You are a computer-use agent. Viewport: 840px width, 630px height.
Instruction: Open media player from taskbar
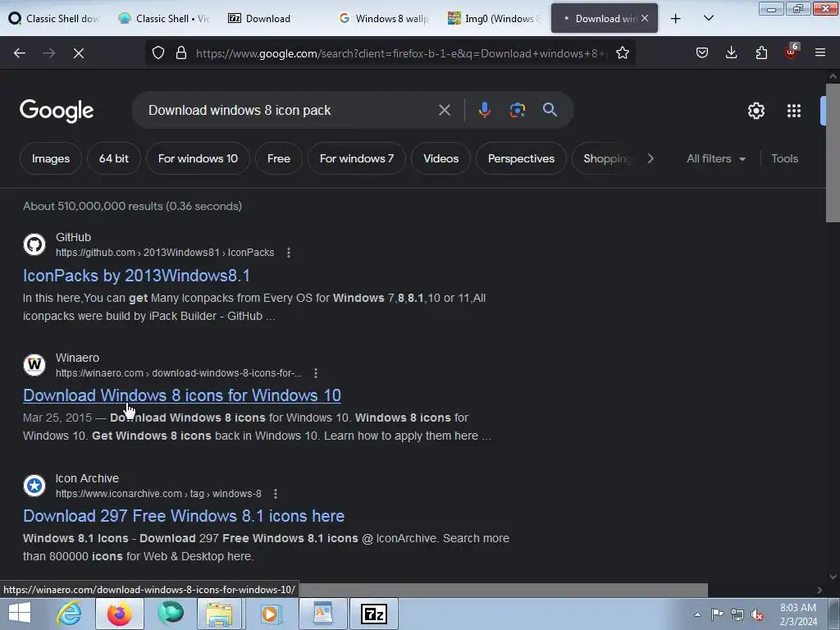269,614
